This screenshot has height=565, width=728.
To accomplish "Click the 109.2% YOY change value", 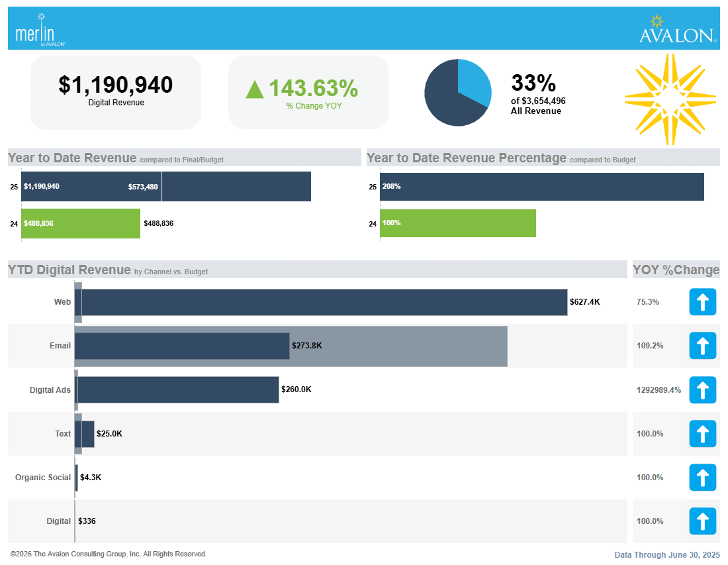I will point(649,346).
